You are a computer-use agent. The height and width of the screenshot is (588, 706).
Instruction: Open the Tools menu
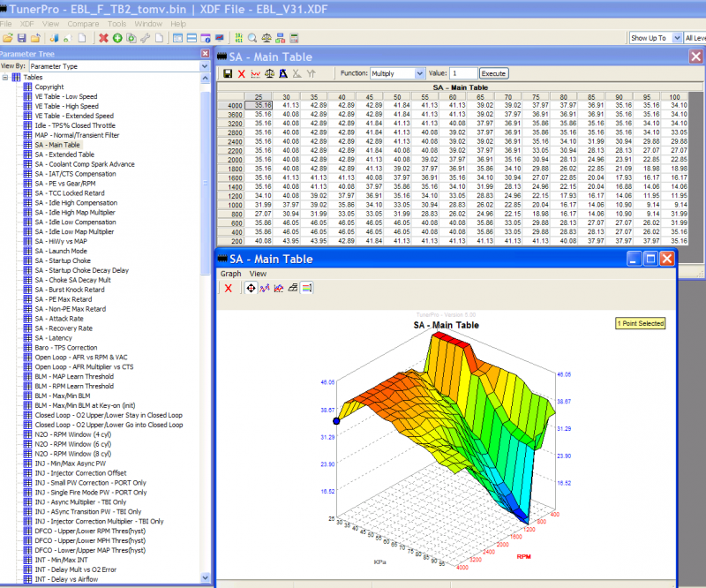116,24
